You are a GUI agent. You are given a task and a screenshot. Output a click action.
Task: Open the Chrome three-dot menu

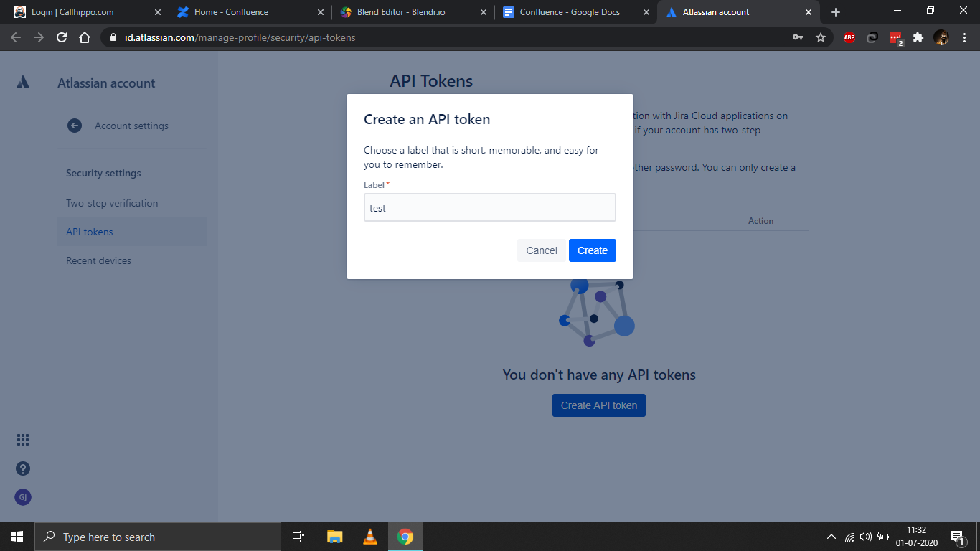pos(964,37)
